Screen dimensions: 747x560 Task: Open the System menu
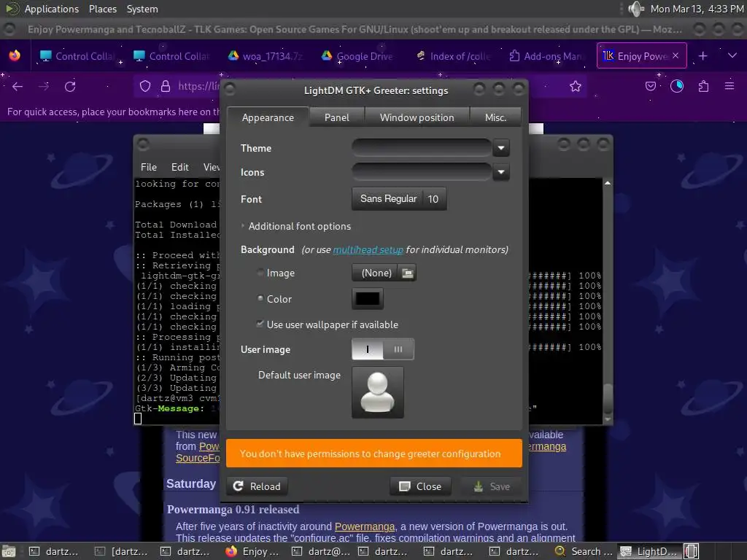coord(142,9)
